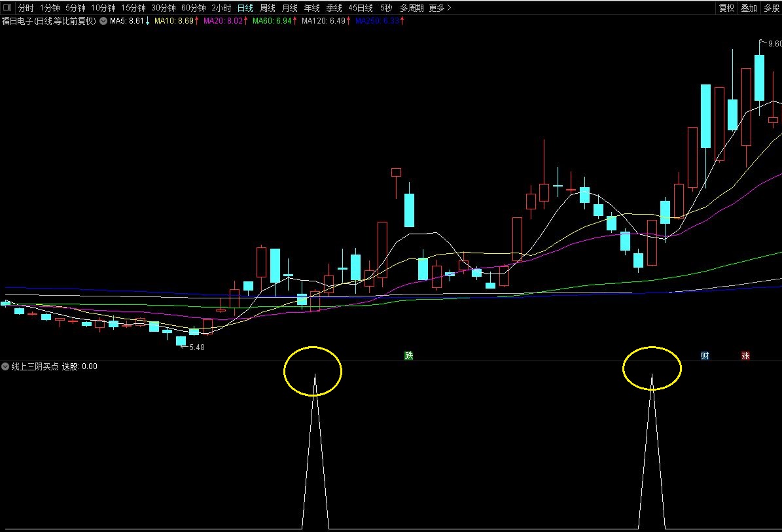782x532 pixels.
Task: Select the 周线 weekly chart tab
Action: pos(267,8)
